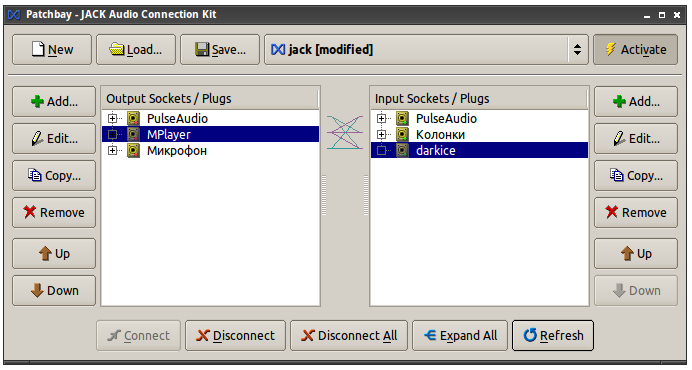Expand the MPlayer output socket node
Image resolution: width=692 pixels, height=370 pixels.
tap(113, 134)
